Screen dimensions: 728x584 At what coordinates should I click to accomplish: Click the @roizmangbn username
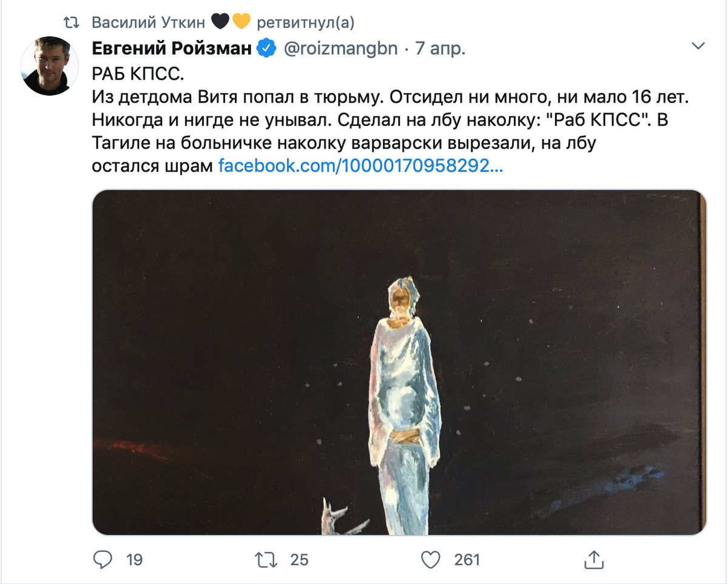[x=339, y=48]
